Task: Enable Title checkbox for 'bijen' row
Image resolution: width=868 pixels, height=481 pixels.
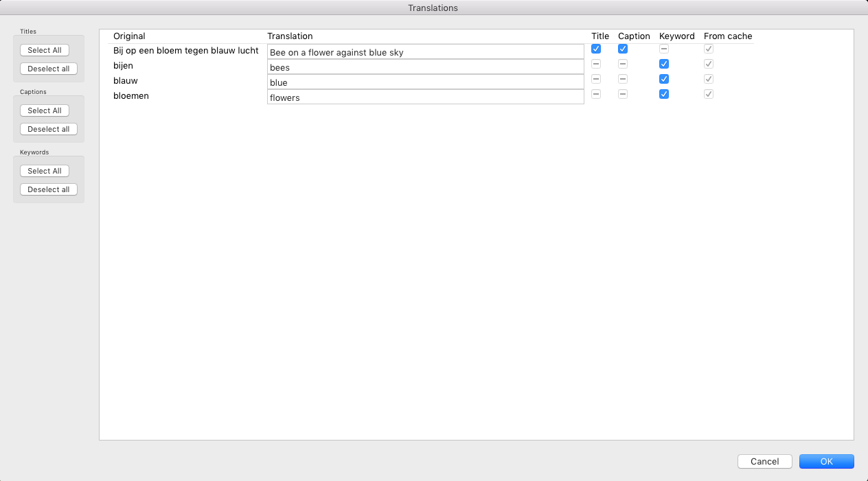Action: (596, 64)
